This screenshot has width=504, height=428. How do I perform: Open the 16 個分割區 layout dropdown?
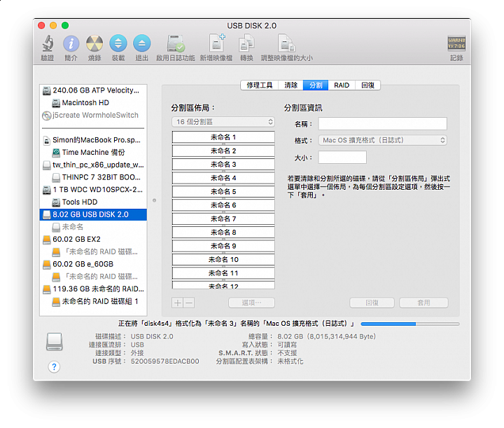(223, 122)
